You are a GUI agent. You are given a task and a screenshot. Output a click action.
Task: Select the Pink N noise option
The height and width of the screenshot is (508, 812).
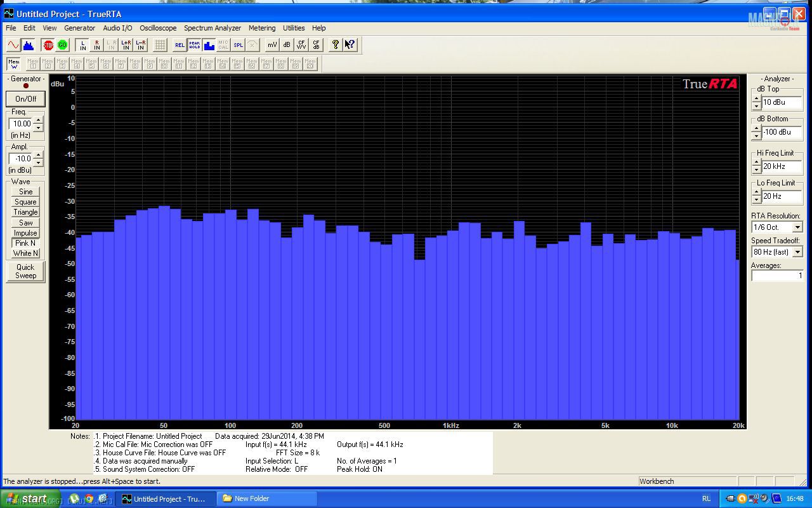click(26, 243)
